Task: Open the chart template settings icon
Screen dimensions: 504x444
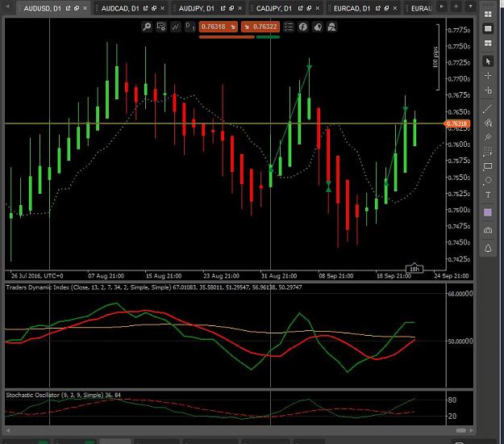Action: (161, 27)
